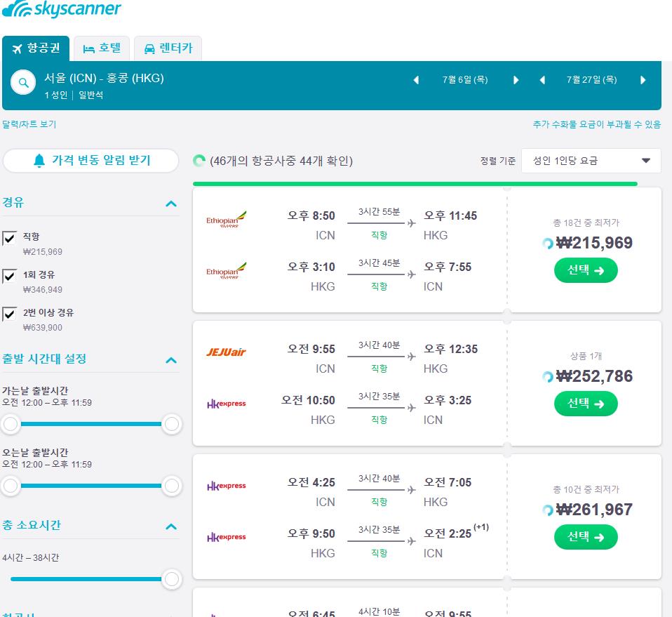Click the loading spinner beside the airline count
Image resolution: width=672 pixels, height=617 pixels.
[199, 161]
